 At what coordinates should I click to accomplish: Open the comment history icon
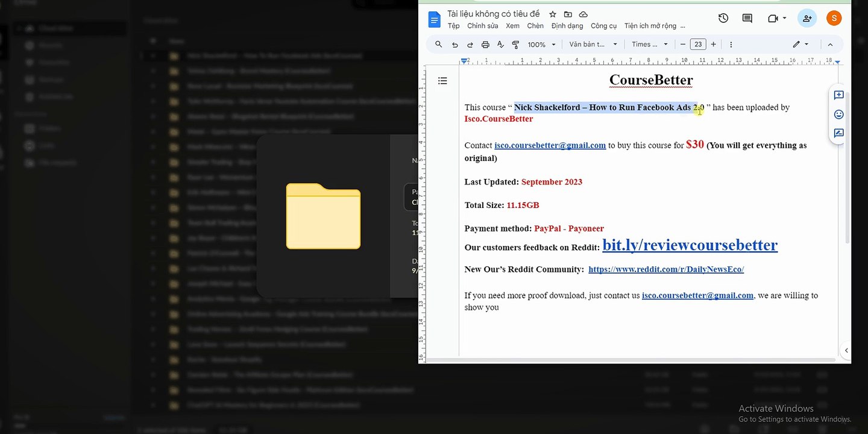coord(747,18)
